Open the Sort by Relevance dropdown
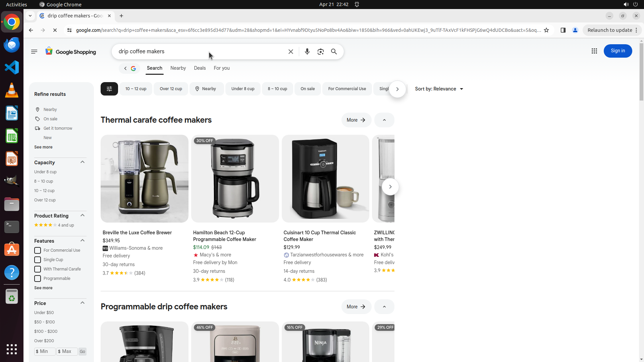The height and width of the screenshot is (362, 644). pos(439,89)
